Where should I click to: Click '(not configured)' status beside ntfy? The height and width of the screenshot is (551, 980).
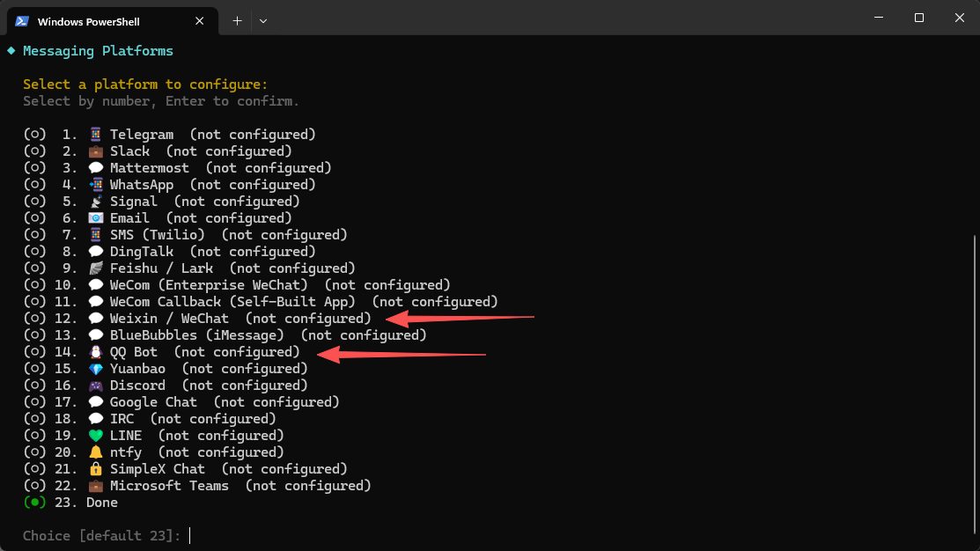[x=221, y=452]
